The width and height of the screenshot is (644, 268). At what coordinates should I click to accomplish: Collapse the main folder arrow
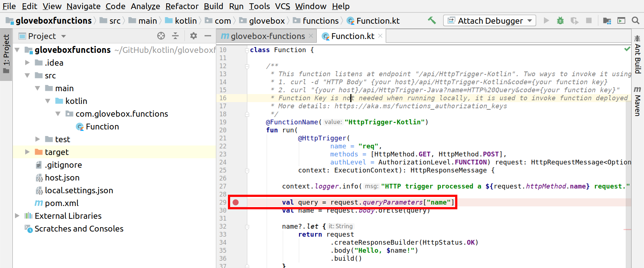click(x=38, y=88)
